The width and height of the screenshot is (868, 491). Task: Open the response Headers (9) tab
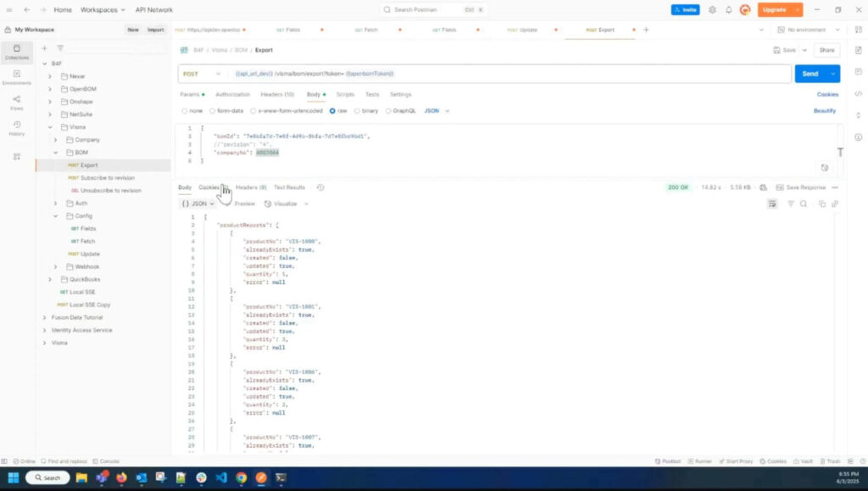pos(251,187)
